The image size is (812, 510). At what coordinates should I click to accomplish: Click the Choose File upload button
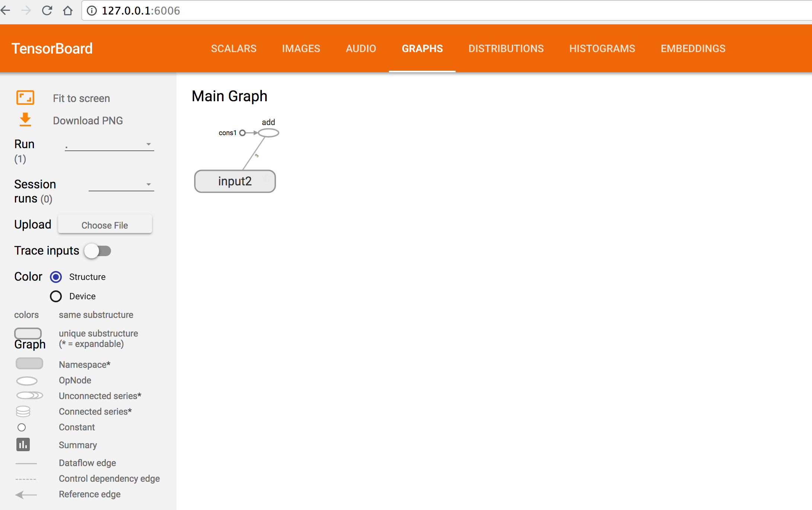coord(105,225)
